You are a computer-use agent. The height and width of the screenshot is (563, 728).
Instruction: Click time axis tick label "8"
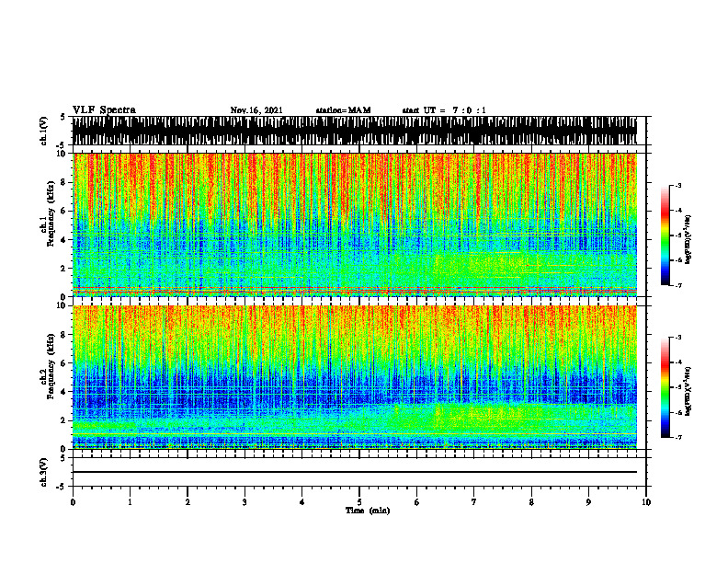pyautogui.click(x=531, y=502)
